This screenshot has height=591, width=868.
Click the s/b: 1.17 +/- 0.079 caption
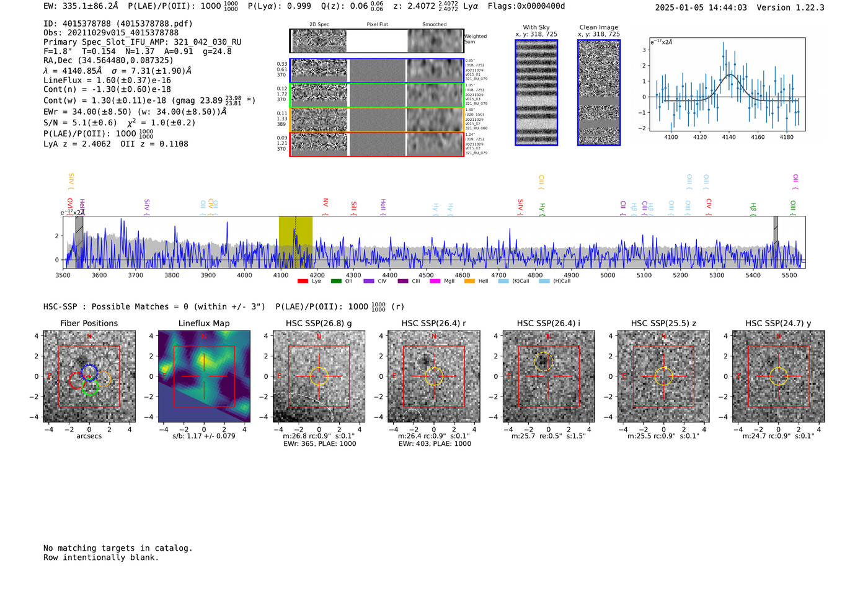204,436
